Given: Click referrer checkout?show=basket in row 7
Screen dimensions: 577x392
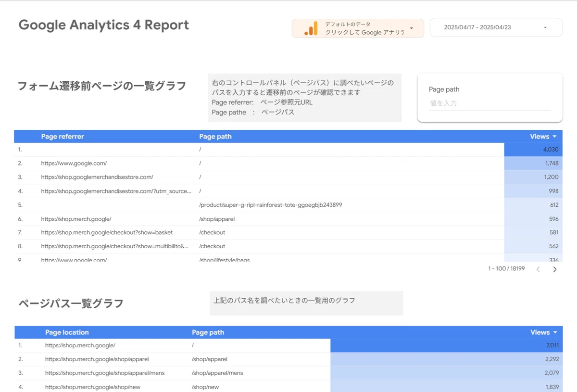Looking at the screenshot, I should 107,232.
